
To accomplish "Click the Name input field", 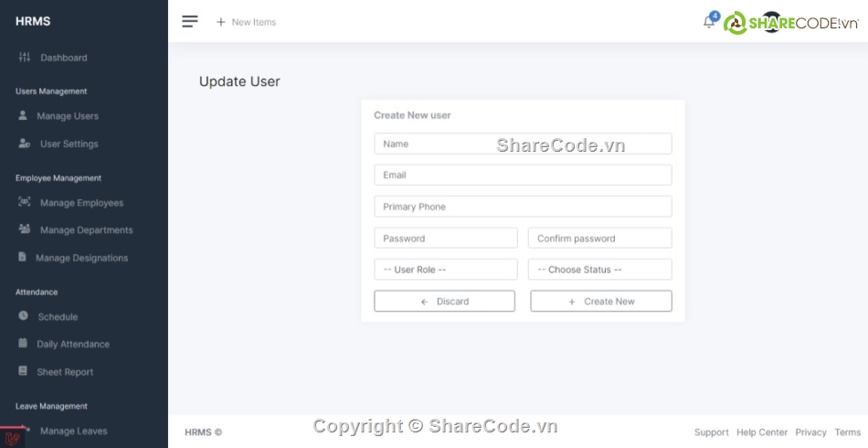I will point(523,144).
